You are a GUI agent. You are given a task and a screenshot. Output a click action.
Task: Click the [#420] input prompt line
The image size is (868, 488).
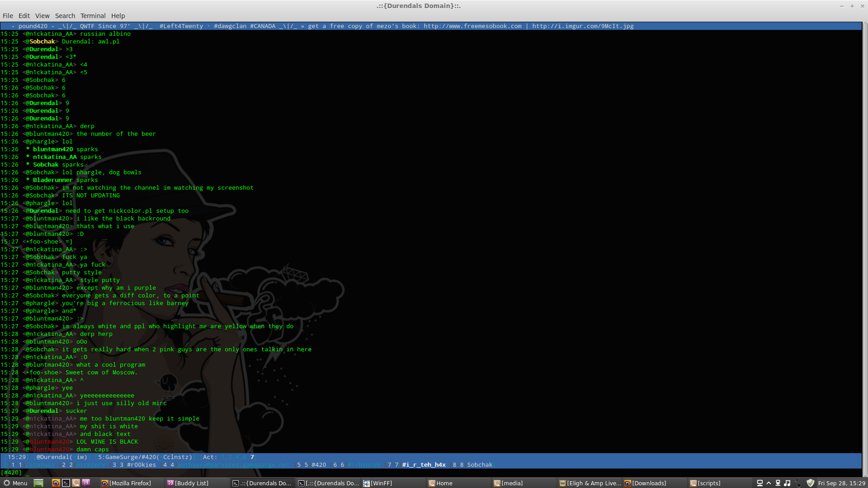tap(431, 472)
